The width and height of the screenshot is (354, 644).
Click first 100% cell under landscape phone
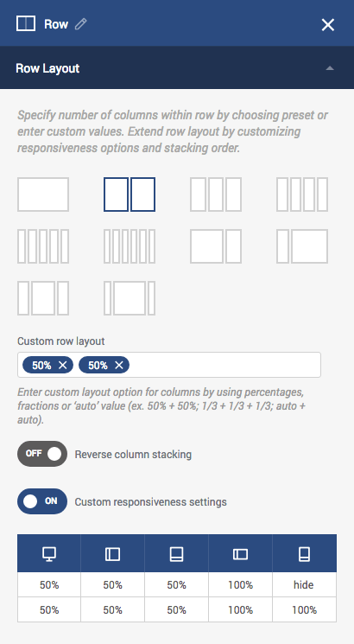pyautogui.click(x=240, y=584)
